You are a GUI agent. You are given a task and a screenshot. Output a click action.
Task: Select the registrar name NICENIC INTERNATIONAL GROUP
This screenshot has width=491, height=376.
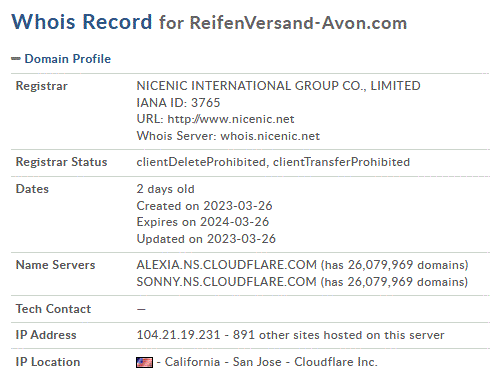[278, 86]
